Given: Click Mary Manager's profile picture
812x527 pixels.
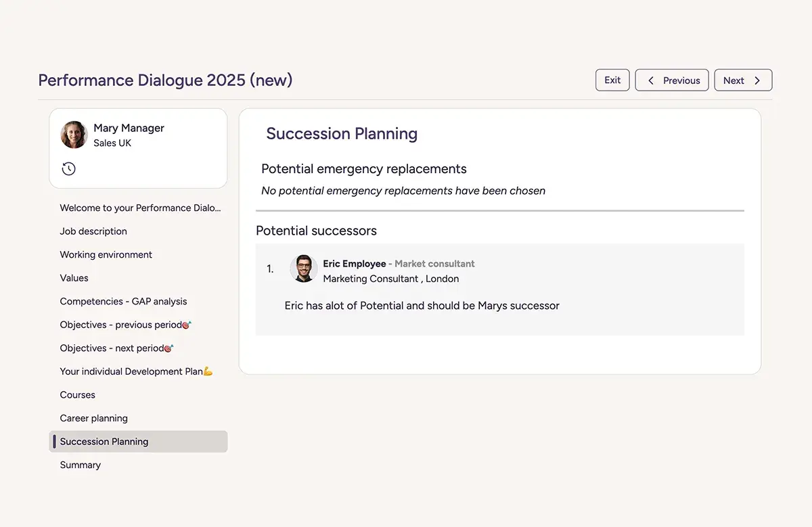Looking at the screenshot, I should (74, 135).
